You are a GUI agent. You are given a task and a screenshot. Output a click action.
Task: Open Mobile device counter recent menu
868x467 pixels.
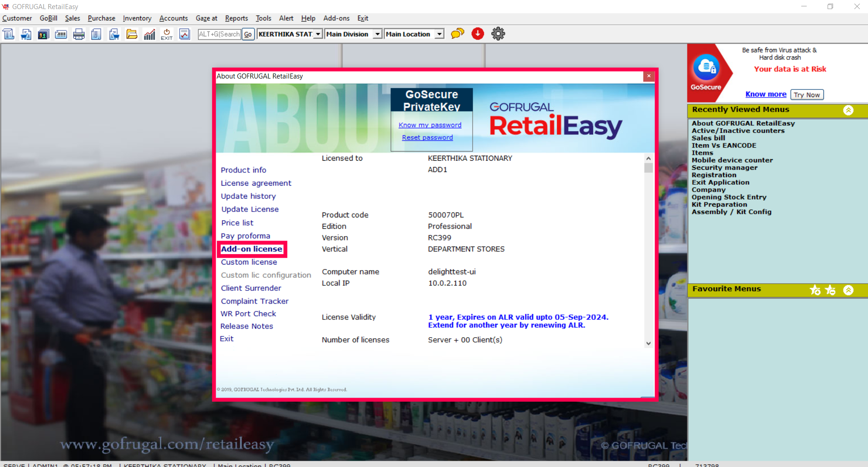tap(732, 160)
